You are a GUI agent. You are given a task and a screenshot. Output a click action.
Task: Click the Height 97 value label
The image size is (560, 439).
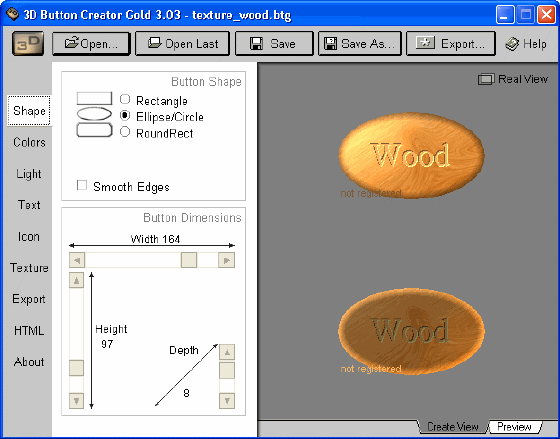point(107,344)
